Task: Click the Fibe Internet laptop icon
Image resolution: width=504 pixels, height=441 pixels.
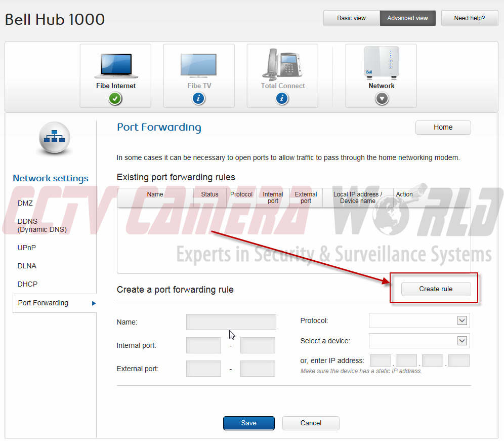Action: pos(116,66)
